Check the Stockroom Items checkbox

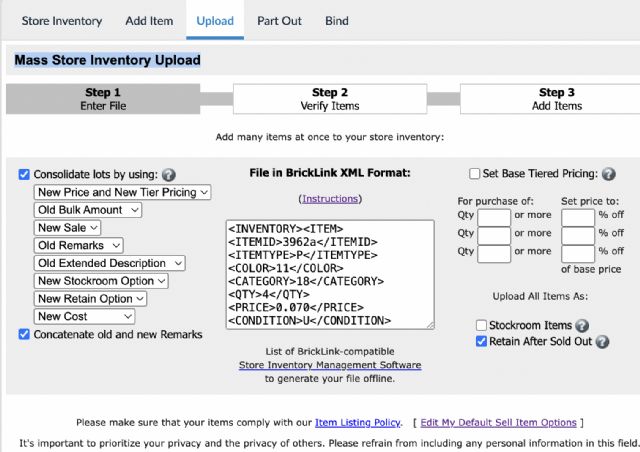coord(482,326)
